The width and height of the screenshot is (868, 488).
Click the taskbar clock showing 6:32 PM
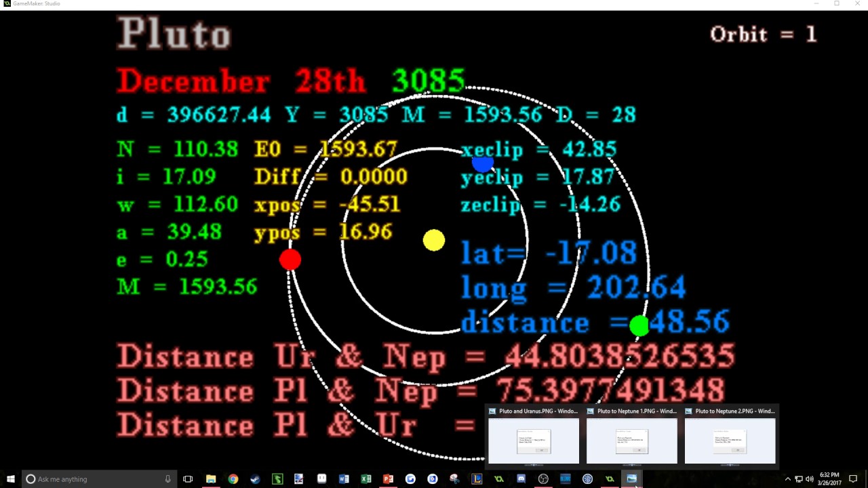click(829, 479)
